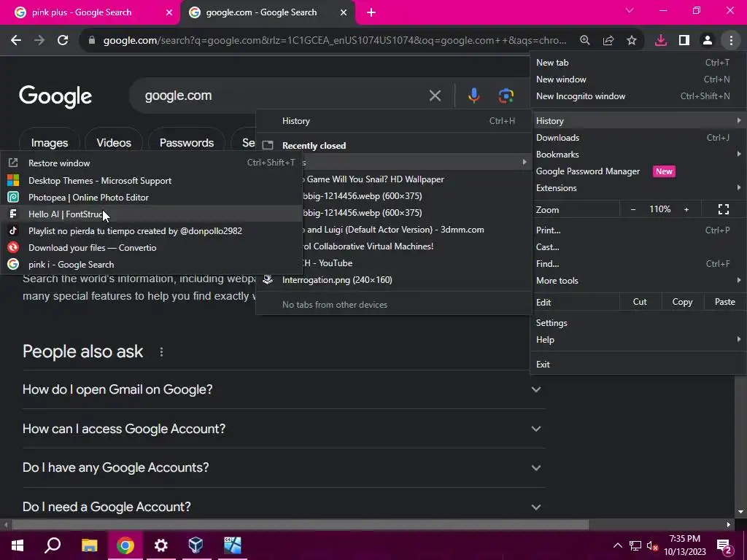Open Settings from Chrome menu
This screenshot has width=747, height=560.
638,323
